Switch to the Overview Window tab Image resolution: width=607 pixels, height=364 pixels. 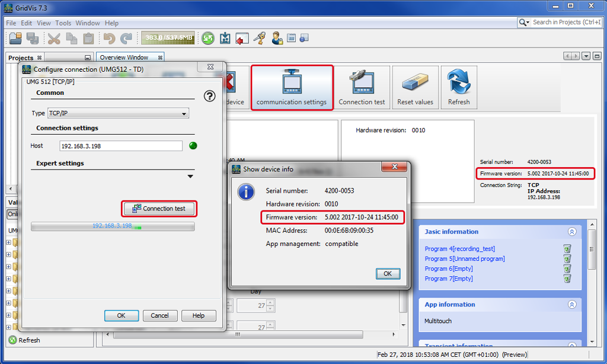click(123, 58)
